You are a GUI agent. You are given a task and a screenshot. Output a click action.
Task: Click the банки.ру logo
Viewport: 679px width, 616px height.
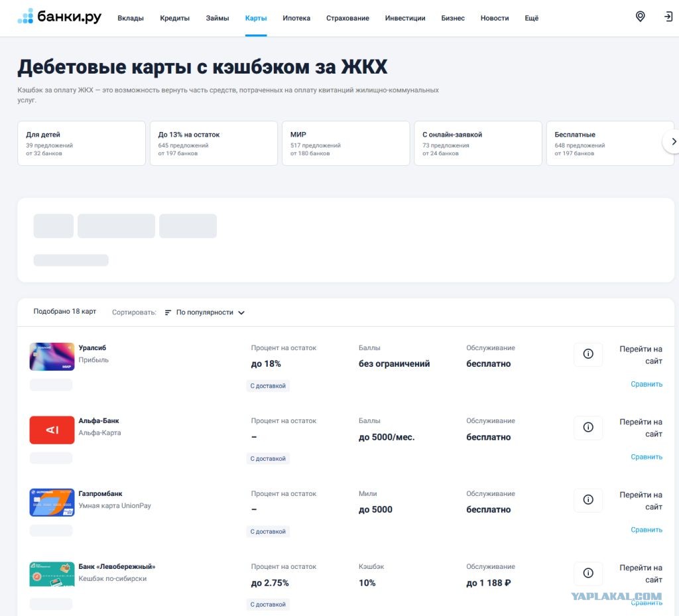[x=59, y=17]
